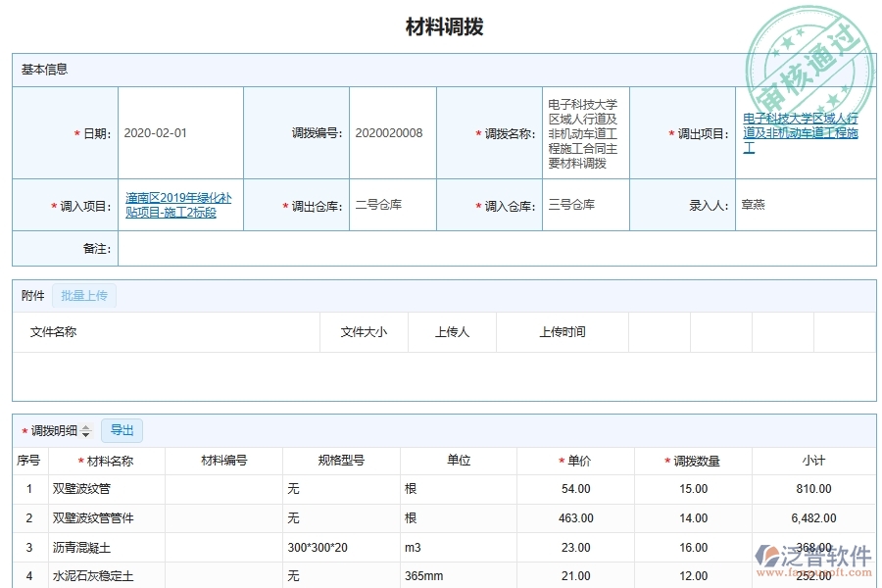The width and height of the screenshot is (882, 588).
Task: Click the sort arrows beside 调拨明细
Action: tap(87, 430)
